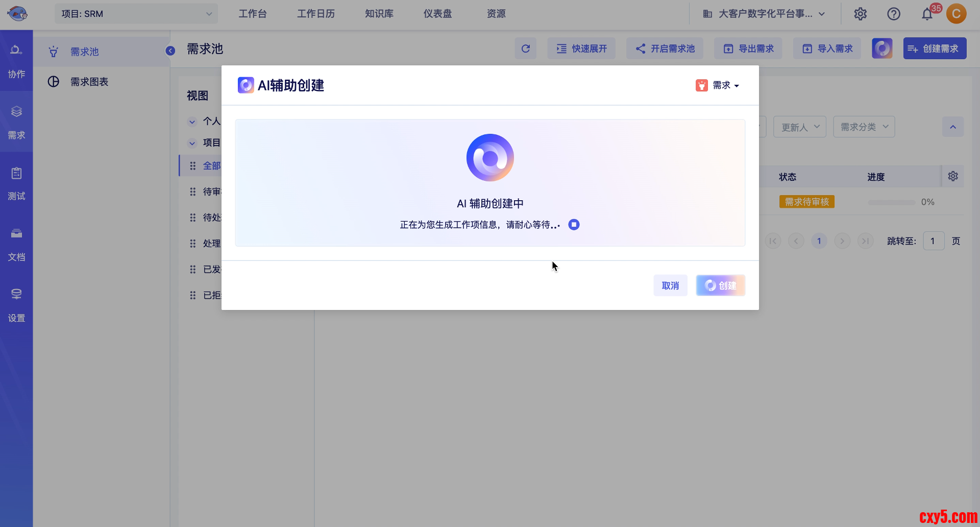Open table column settings gear
Image resolution: width=980 pixels, height=527 pixels.
coord(953,176)
